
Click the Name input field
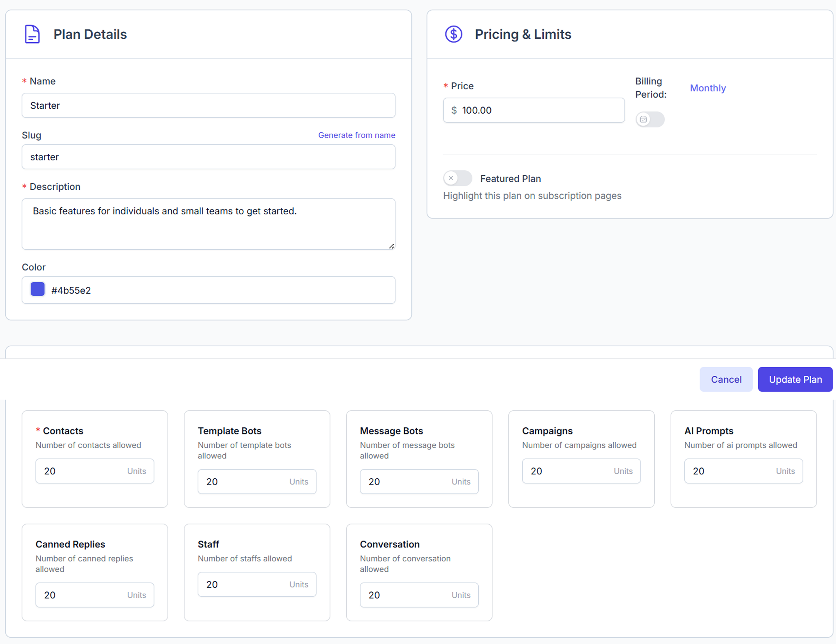[208, 105]
